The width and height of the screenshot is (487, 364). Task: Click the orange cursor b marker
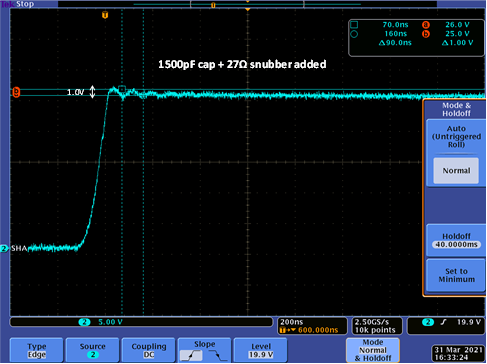tap(16, 92)
